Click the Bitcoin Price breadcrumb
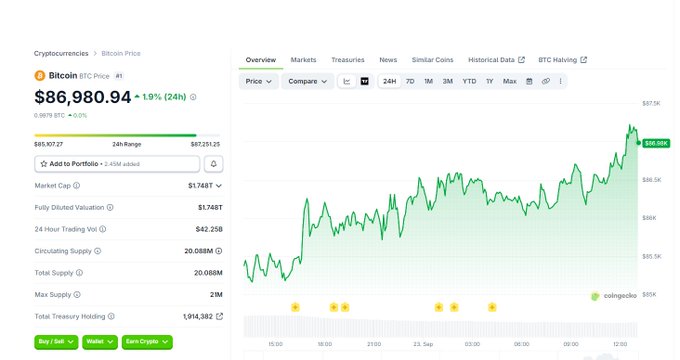680x360 pixels. point(121,53)
